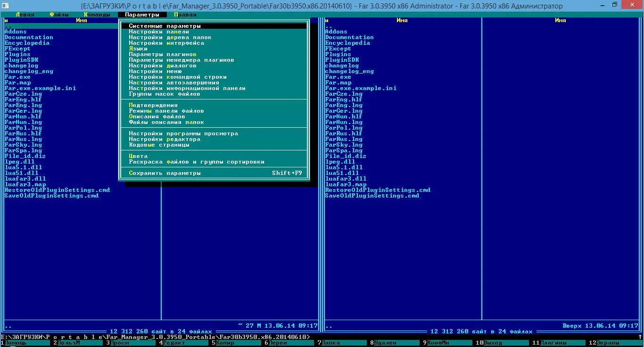
Task: Open Настройки информационной панели
Action: (214, 88)
